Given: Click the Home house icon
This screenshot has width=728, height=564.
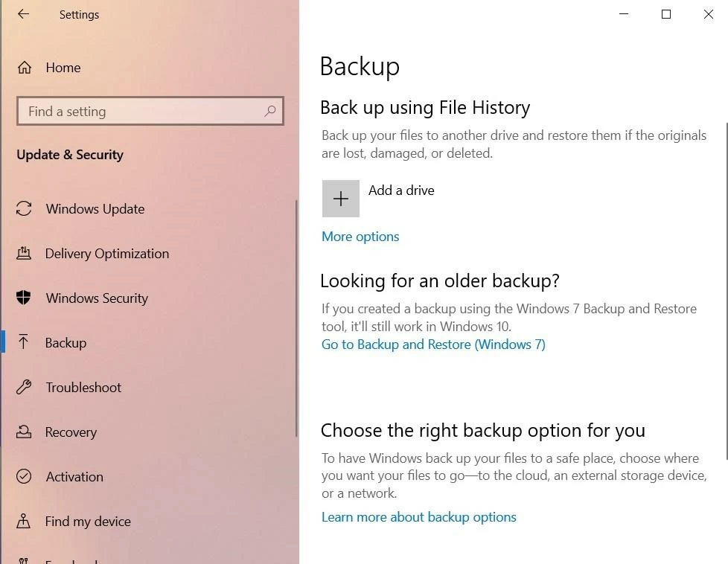Looking at the screenshot, I should coord(25,68).
